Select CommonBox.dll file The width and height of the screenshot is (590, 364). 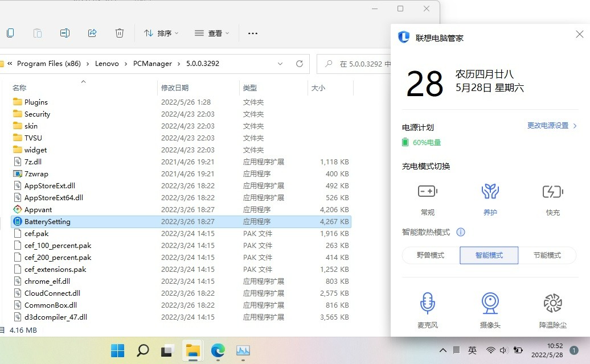tap(51, 305)
